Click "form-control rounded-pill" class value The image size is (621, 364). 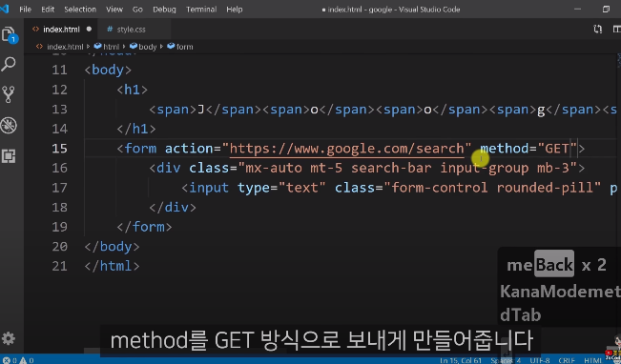click(x=492, y=188)
